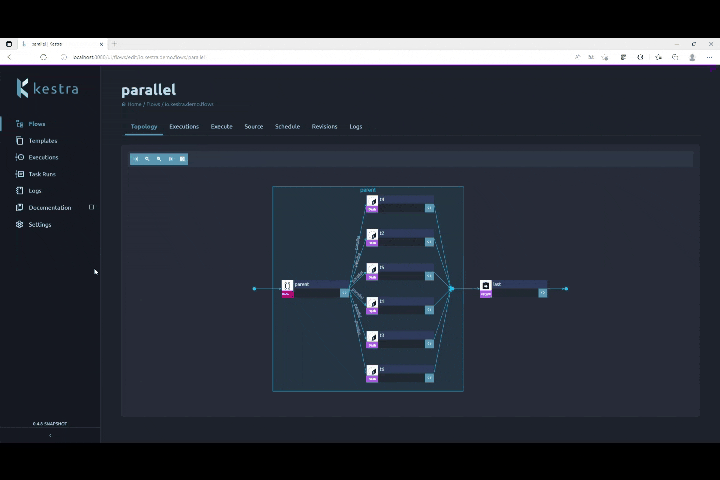Click the site info icon in address bar
Viewport: 720px width, 480px height.
point(64,57)
